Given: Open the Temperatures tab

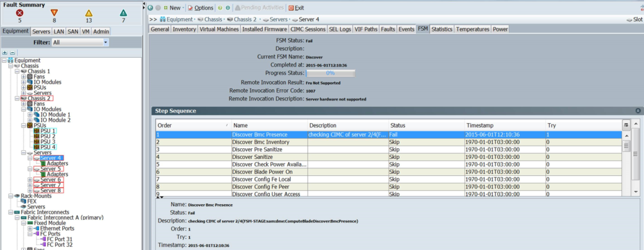Looking at the screenshot, I should click(x=473, y=29).
